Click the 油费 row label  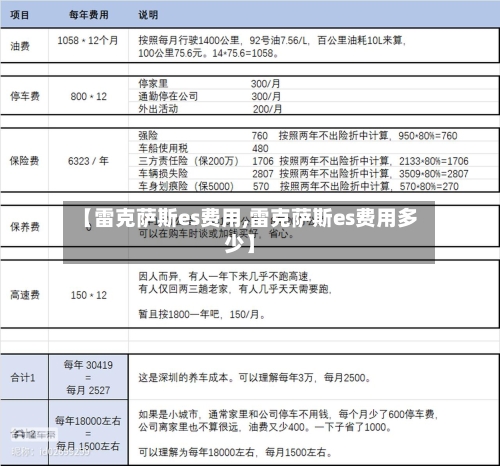[20, 46]
